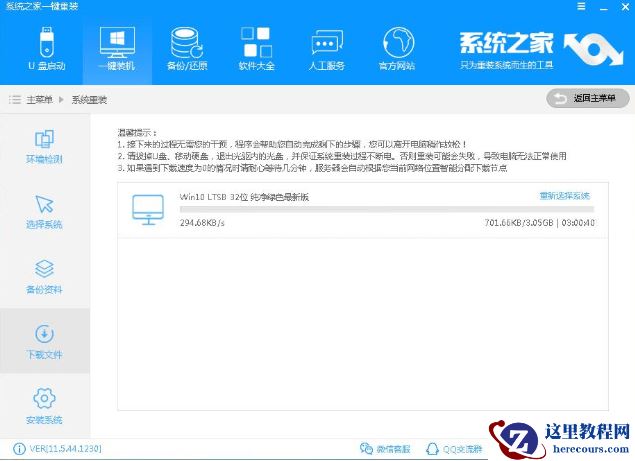Open the 备份/还原 database icon

point(186,43)
